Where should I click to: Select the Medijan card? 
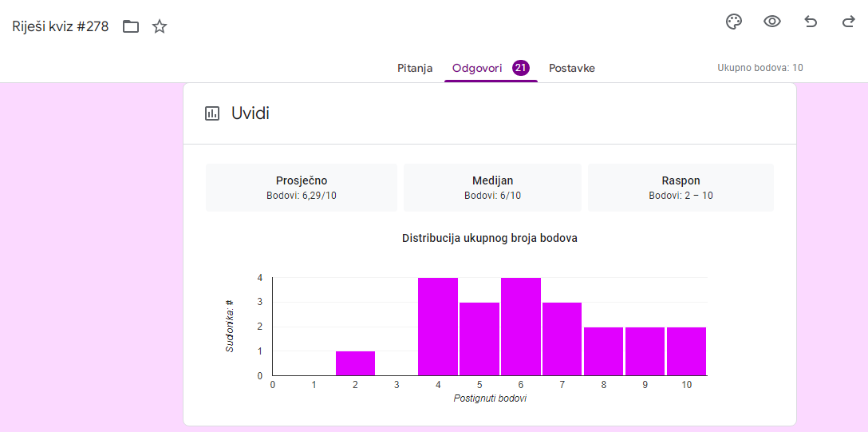pyautogui.click(x=493, y=188)
